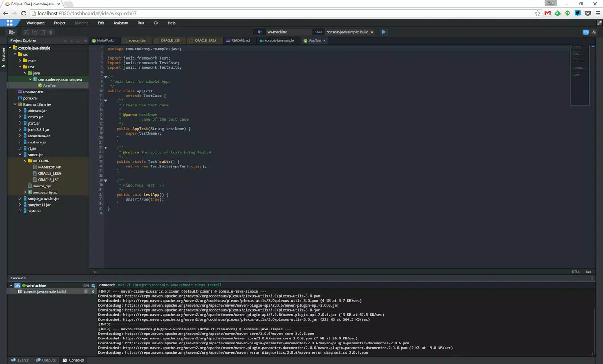
Task: Select pom.xml in Project Explorer
Action: 30,98
